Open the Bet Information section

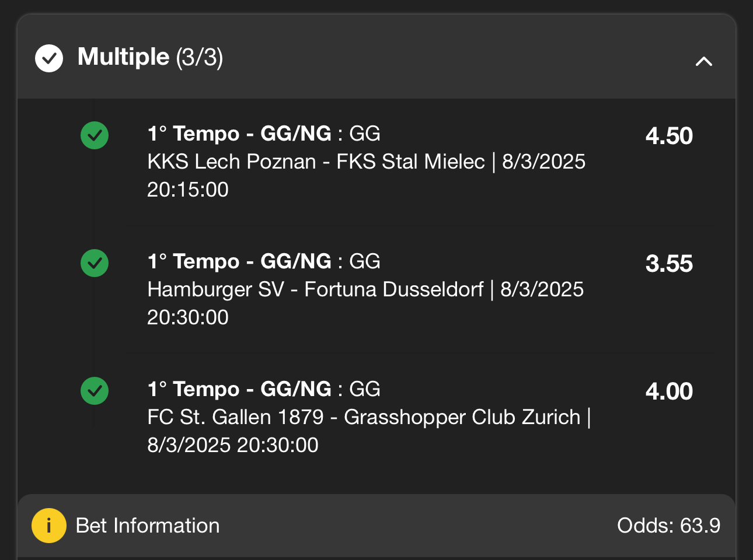coord(376,526)
